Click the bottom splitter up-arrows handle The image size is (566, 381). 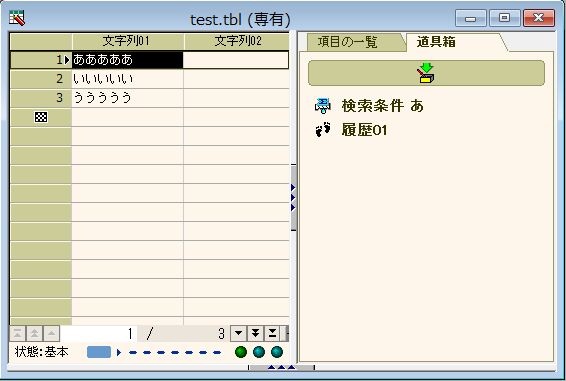click(x=281, y=368)
